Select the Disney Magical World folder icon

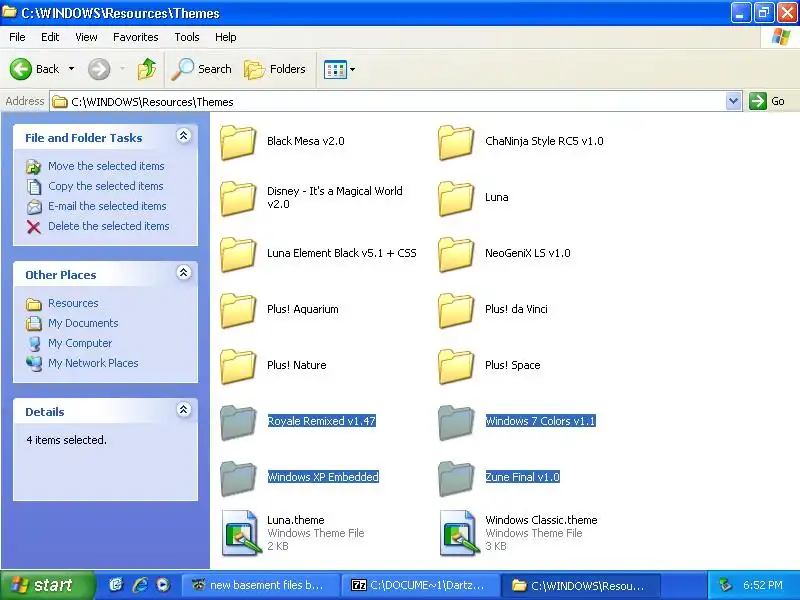point(238,198)
